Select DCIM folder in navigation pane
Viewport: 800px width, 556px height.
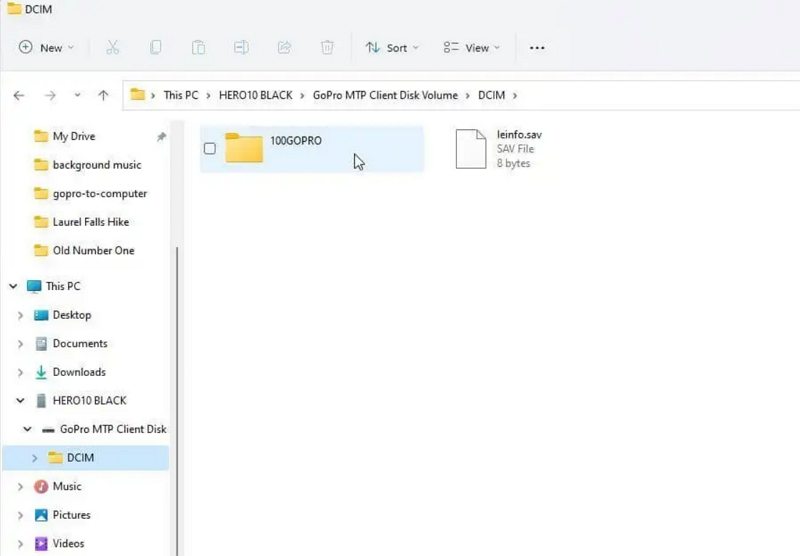[80, 458]
